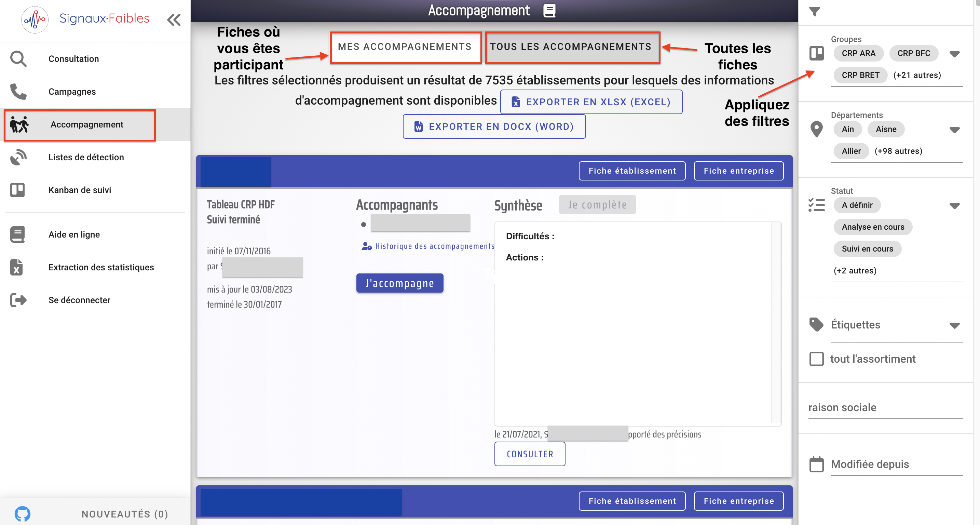The image size is (980, 525).
Task: Collapse the sidebar with double chevron icon
Action: pyautogui.click(x=174, y=20)
